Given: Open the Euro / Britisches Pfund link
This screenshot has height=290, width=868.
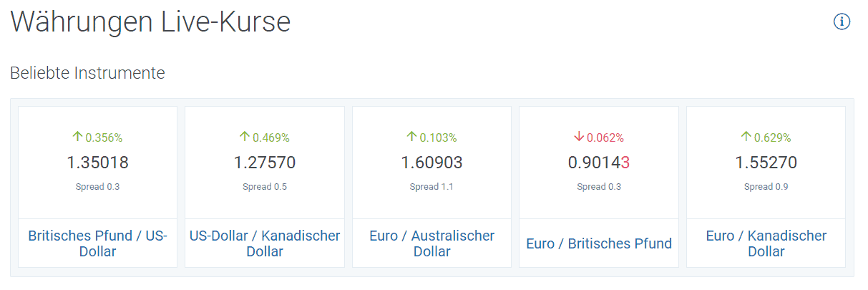Looking at the screenshot, I should coord(599,243).
